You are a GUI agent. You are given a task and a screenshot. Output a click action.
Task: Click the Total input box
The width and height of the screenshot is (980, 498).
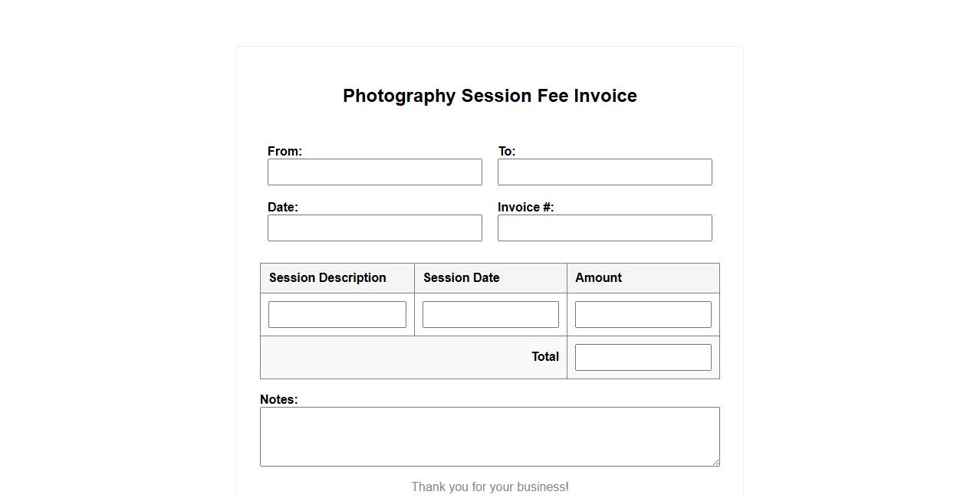pos(643,358)
